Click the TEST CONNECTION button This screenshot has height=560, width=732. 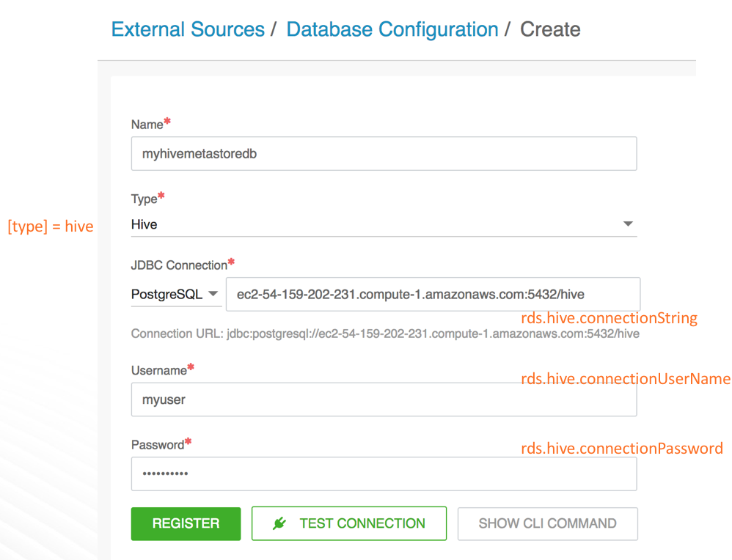(x=349, y=523)
